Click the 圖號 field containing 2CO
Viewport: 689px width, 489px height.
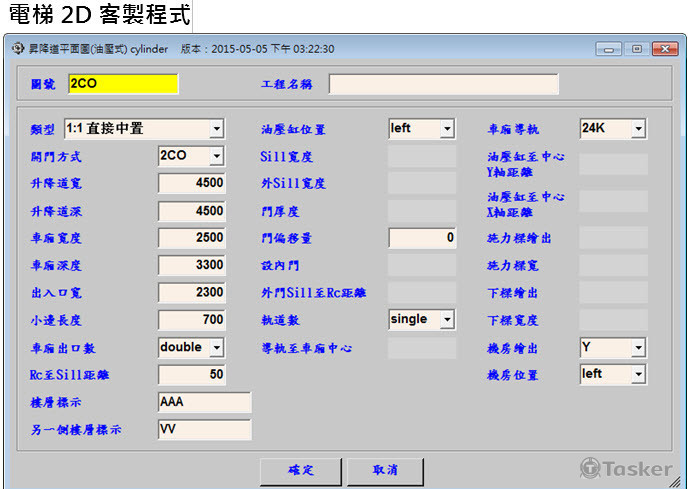(x=123, y=83)
